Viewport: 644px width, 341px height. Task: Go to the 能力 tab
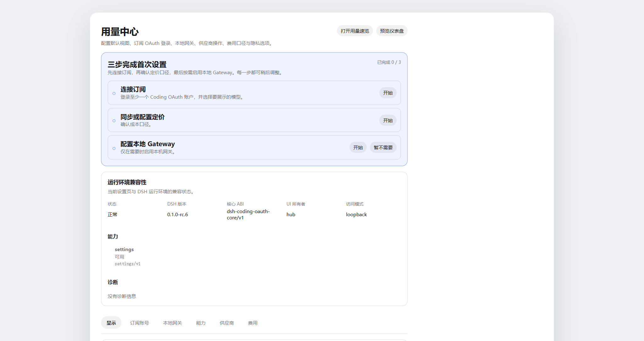[x=201, y=323]
